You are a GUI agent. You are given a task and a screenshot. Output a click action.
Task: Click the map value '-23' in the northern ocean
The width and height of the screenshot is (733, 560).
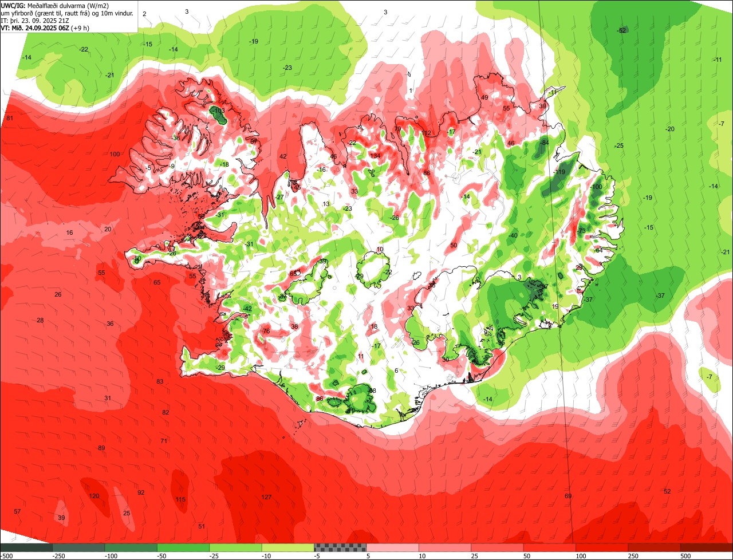(x=288, y=68)
